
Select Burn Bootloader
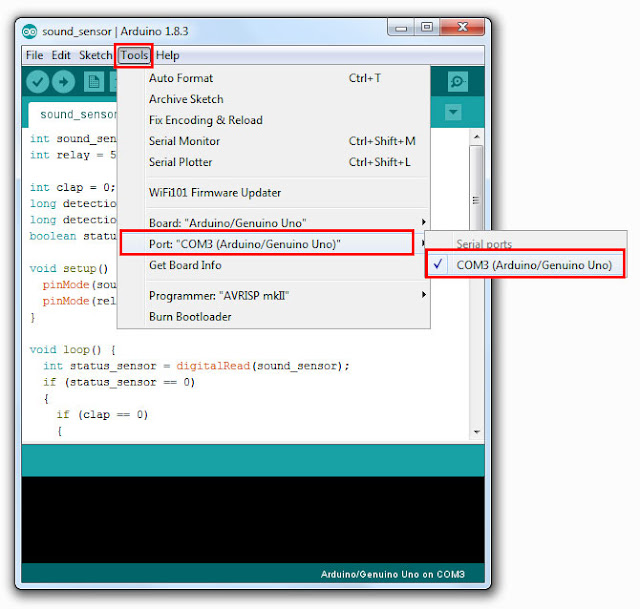(273, 317)
